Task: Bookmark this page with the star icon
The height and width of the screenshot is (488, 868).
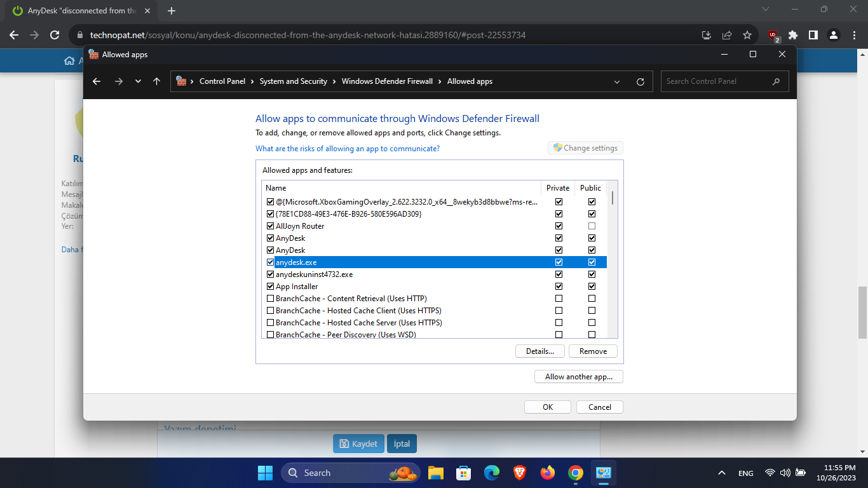Action: tap(747, 35)
